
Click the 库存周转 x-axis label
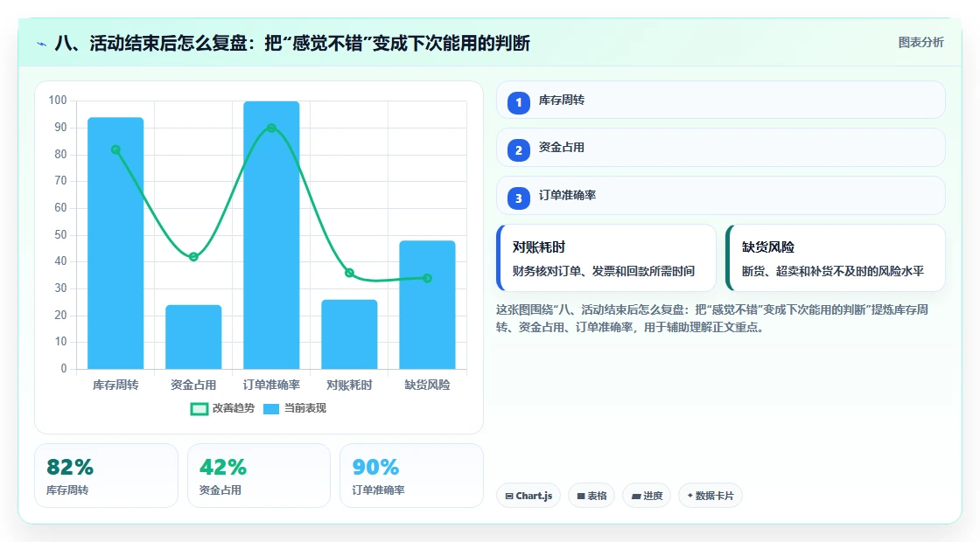point(115,386)
